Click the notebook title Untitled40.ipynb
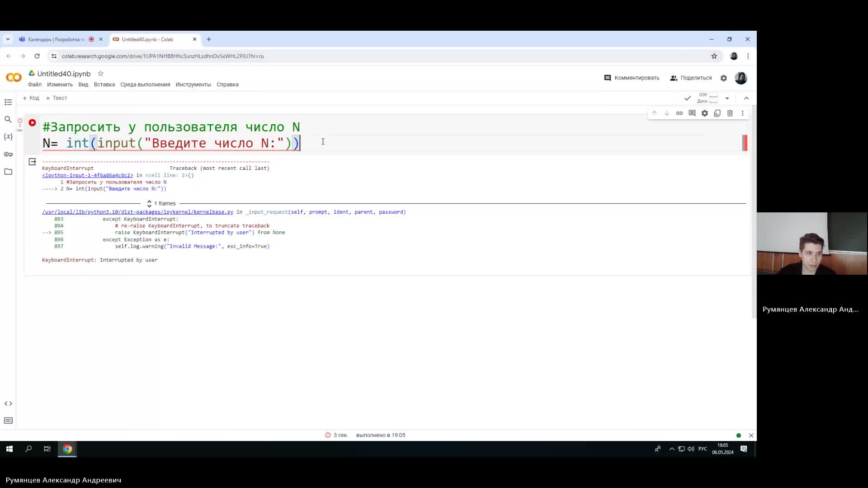 click(64, 74)
